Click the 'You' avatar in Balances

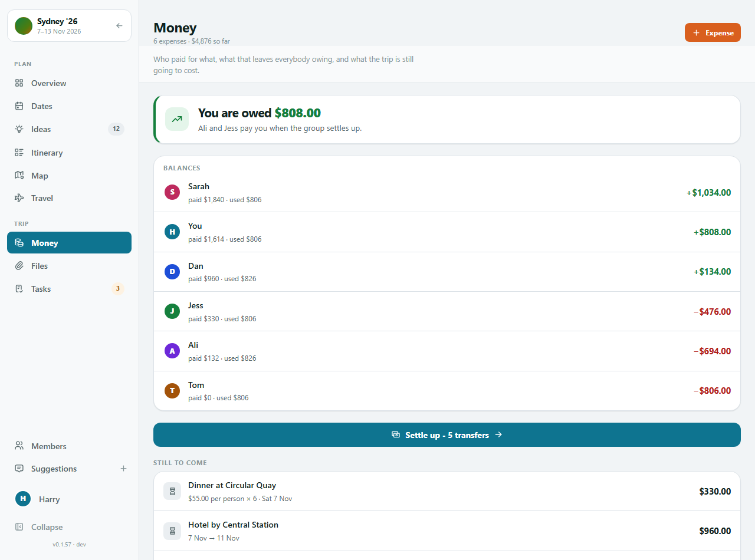pos(172,232)
